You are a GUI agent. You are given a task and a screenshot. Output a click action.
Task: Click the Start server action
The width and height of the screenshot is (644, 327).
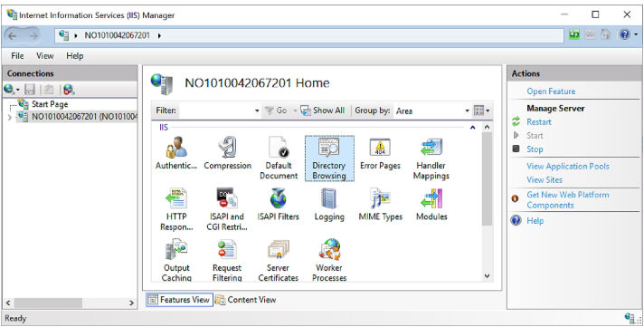[x=535, y=135]
